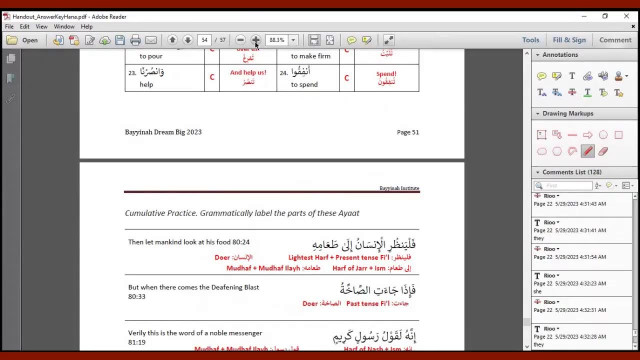Collapse the Comments List section
Viewport: 640px width, 360px height.
[538, 172]
